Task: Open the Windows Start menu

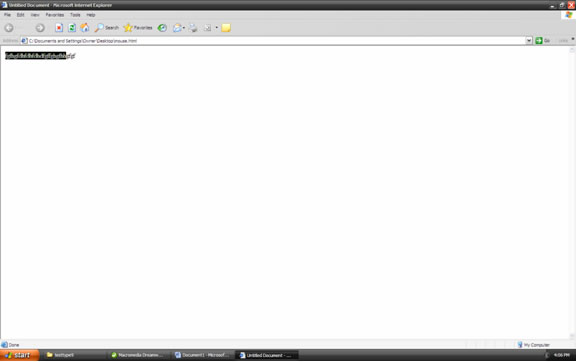Action: pos(19,355)
